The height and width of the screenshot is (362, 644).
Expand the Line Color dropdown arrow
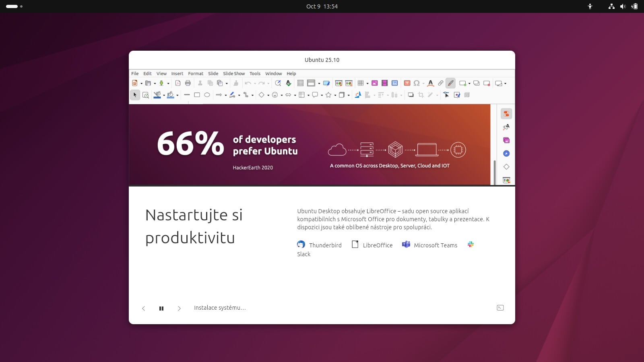(164, 95)
